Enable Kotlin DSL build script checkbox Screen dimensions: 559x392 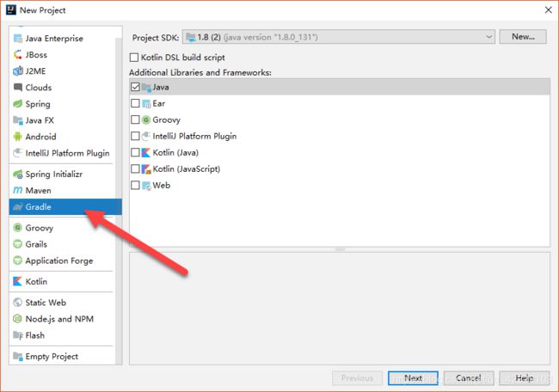pos(134,58)
